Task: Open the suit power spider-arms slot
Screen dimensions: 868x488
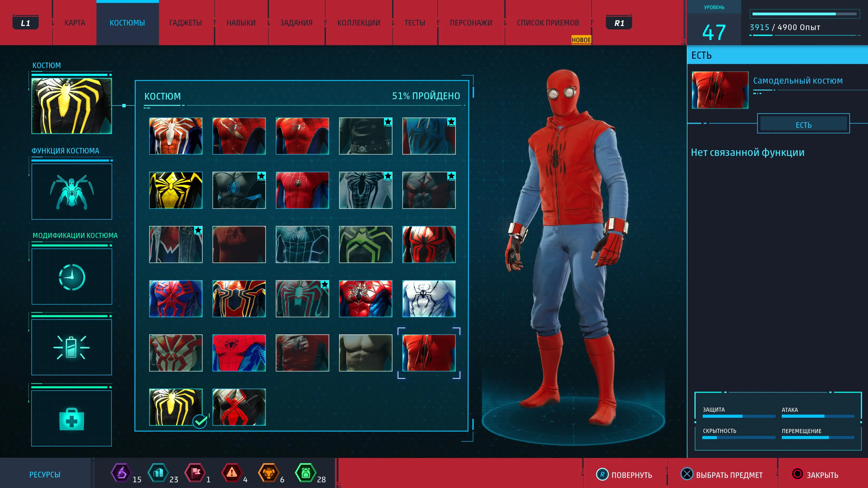Action: (72, 192)
